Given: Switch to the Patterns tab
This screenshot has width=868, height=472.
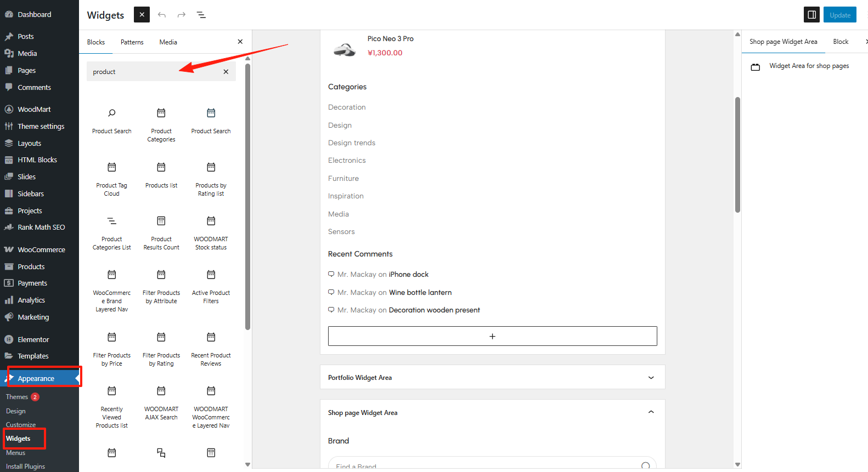Looking at the screenshot, I should point(132,42).
